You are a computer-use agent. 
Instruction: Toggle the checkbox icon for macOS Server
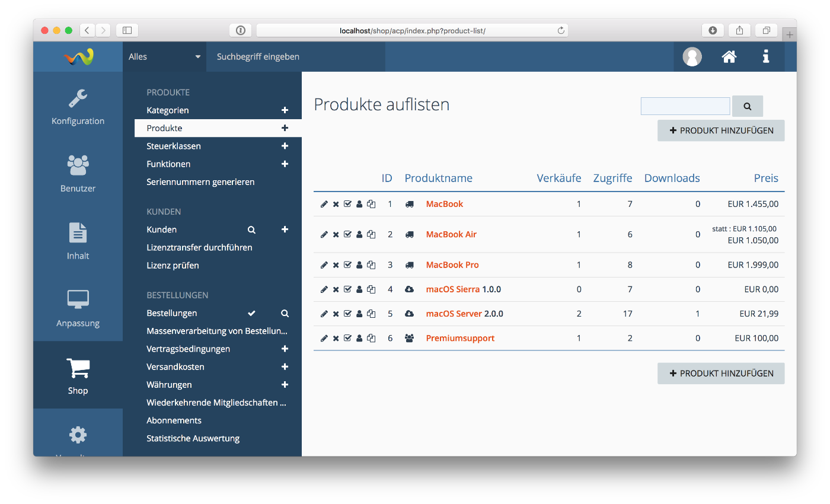[347, 314]
